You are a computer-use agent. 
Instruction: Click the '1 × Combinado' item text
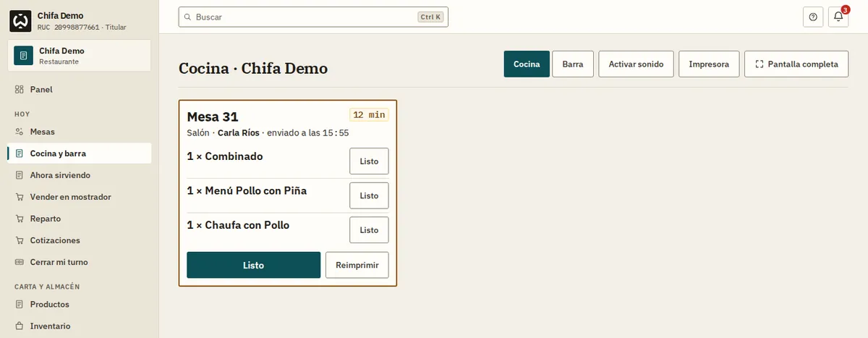(x=225, y=156)
